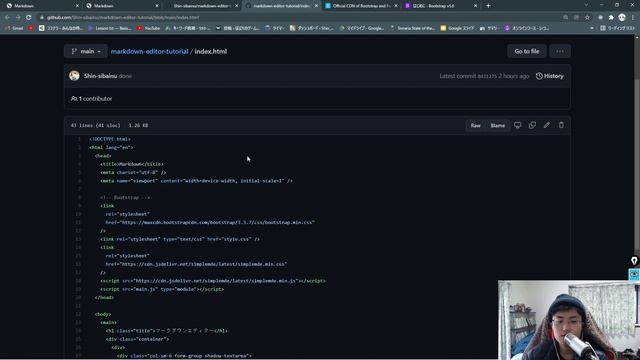This screenshot has height=360, width=640.
Task: Reload the GitHub page
Action: tap(29, 18)
